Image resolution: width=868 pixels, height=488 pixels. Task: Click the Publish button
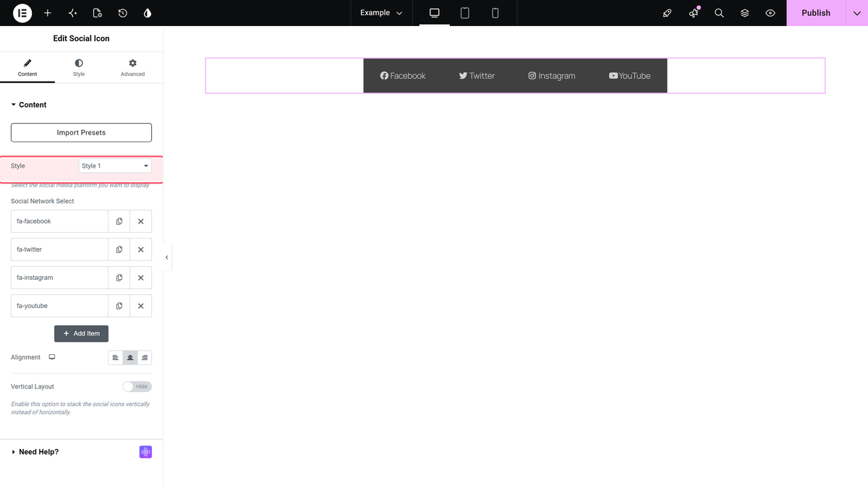tap(816, 13)
